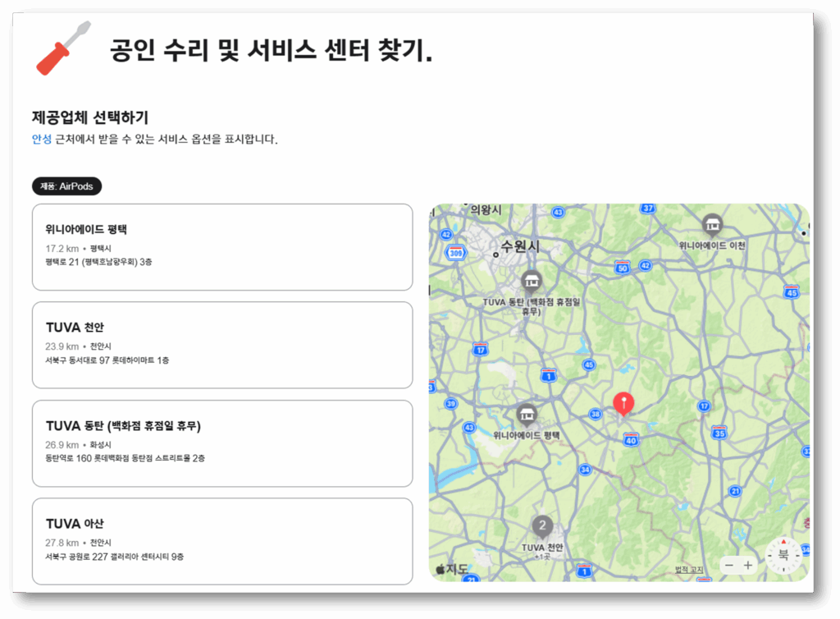The height and width of the screenshot is (619, 840).
Task: Click the 위니아에이드 평택 map pin
Action: [x=526, y=415]
